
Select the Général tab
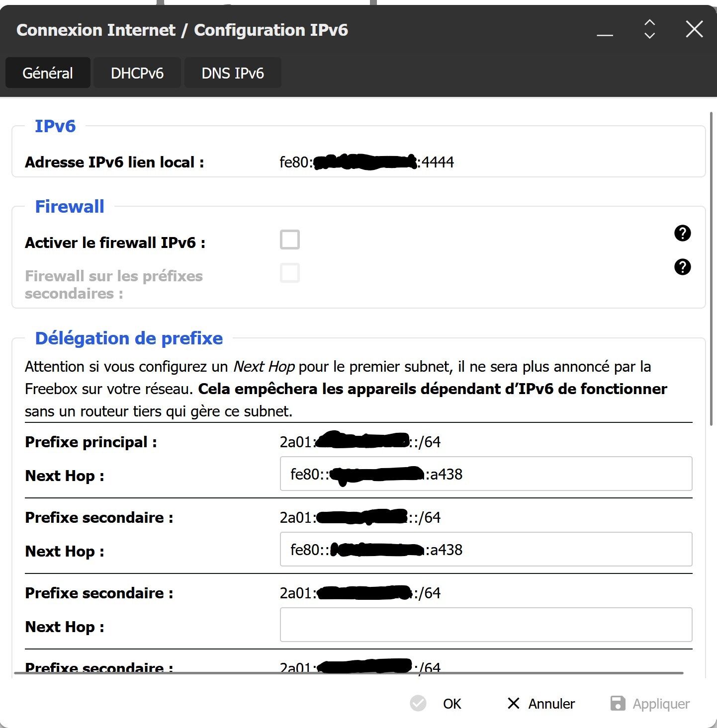tap(48, 73)
